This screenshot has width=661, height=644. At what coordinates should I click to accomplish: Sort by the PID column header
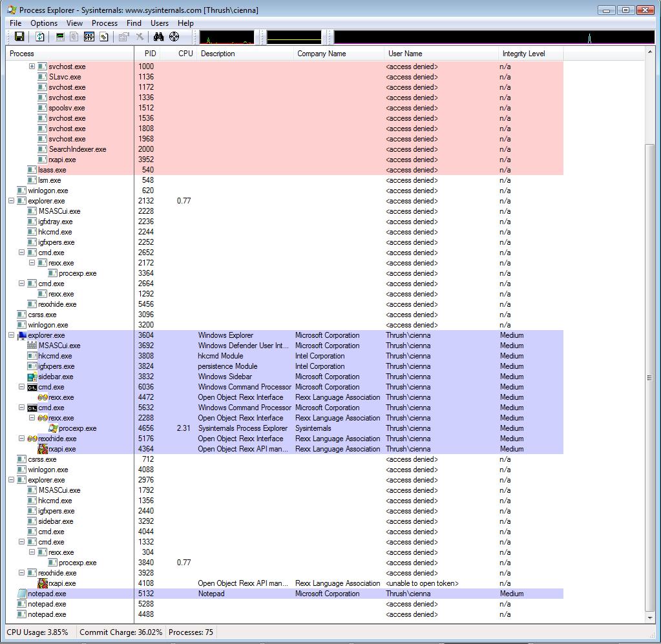point(147,54)
